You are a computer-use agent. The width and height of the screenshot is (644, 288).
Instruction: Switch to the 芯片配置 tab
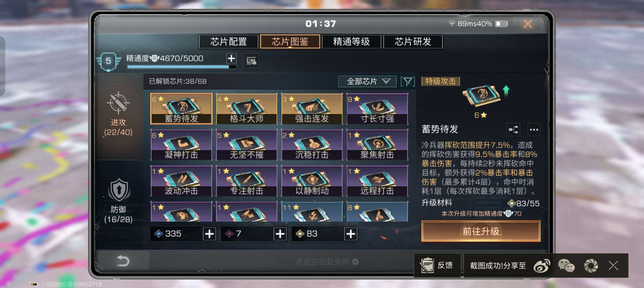click(x=229, y=42)
